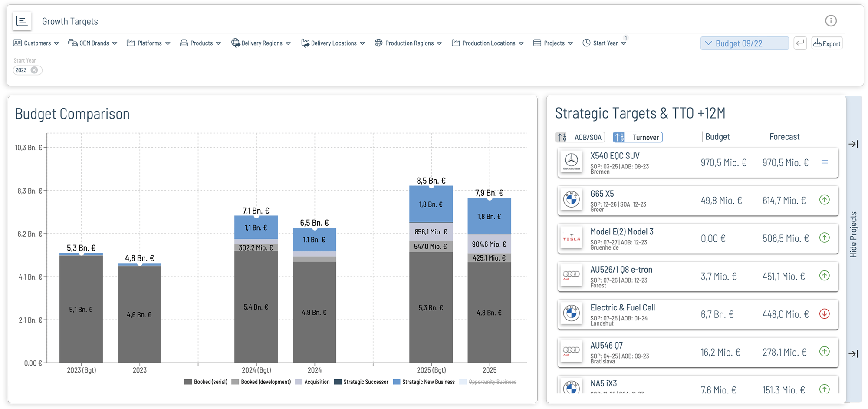Click the Audi logo of Q8 e-tron

(571, 276)
